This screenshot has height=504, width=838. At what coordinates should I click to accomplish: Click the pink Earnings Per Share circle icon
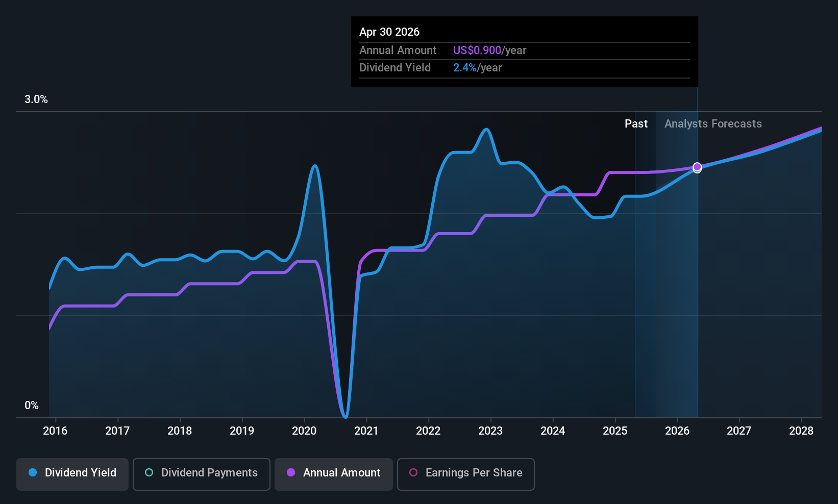413,472
